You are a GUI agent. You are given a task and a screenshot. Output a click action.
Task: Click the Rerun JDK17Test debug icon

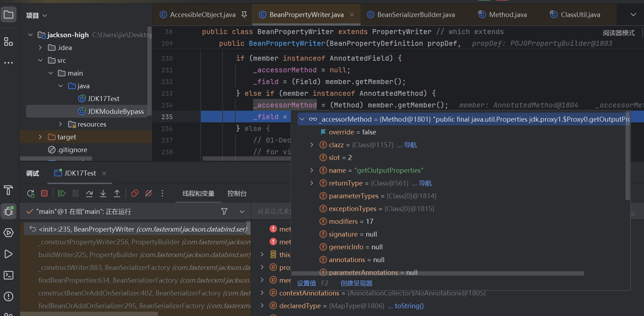coord(31,194)
